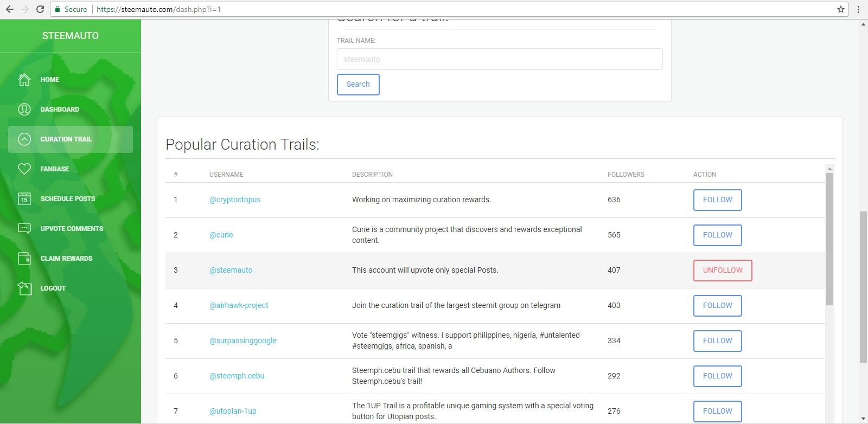Click the Claim Rewards wallet icon

(24, 259)
